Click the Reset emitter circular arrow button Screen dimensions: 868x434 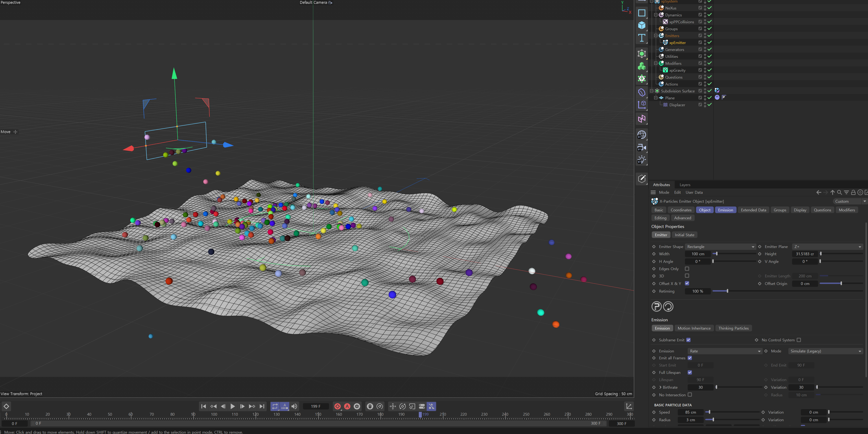pos(668,306)
